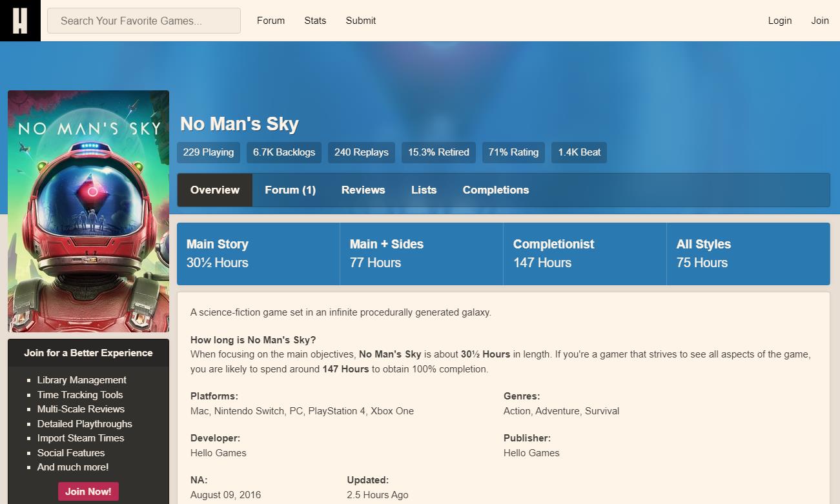
Task: Select the 1.4K Beat badge
Action: tap(579, 152)
